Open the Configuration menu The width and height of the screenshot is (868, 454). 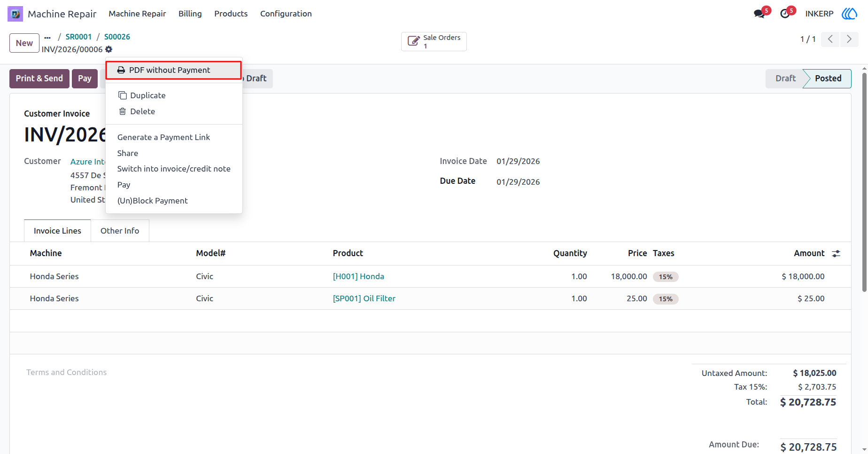tap(286, 14)
